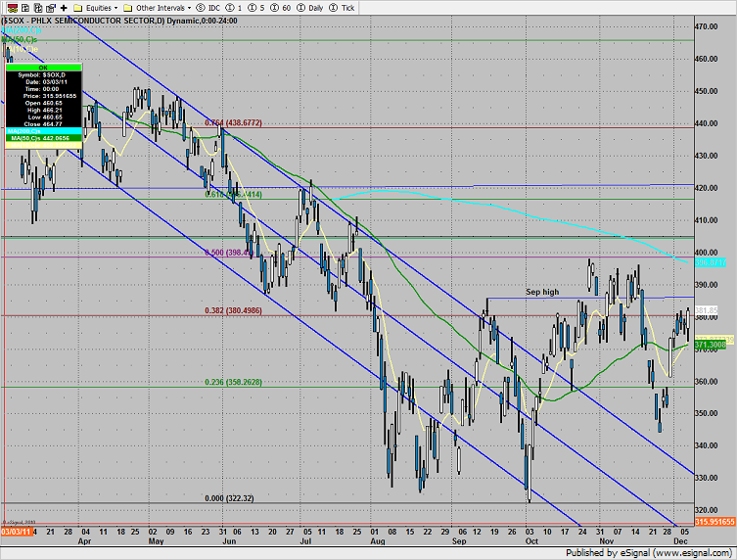Click the cyan 396.8717 price marker
737x560 pixels.
711,262
